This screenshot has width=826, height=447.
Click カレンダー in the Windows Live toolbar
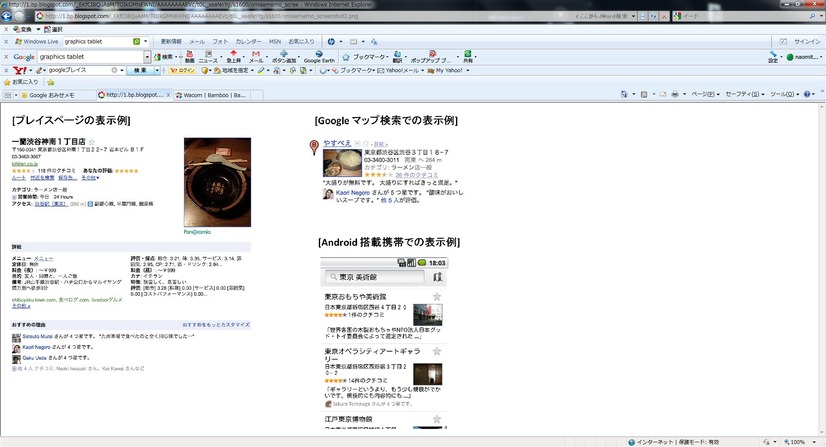pyautogui.click(x=248, y=42)
